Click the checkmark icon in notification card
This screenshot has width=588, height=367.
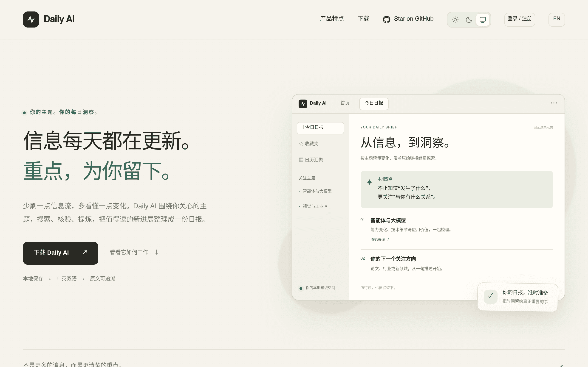pyautogui.click(x=490, y=296)
